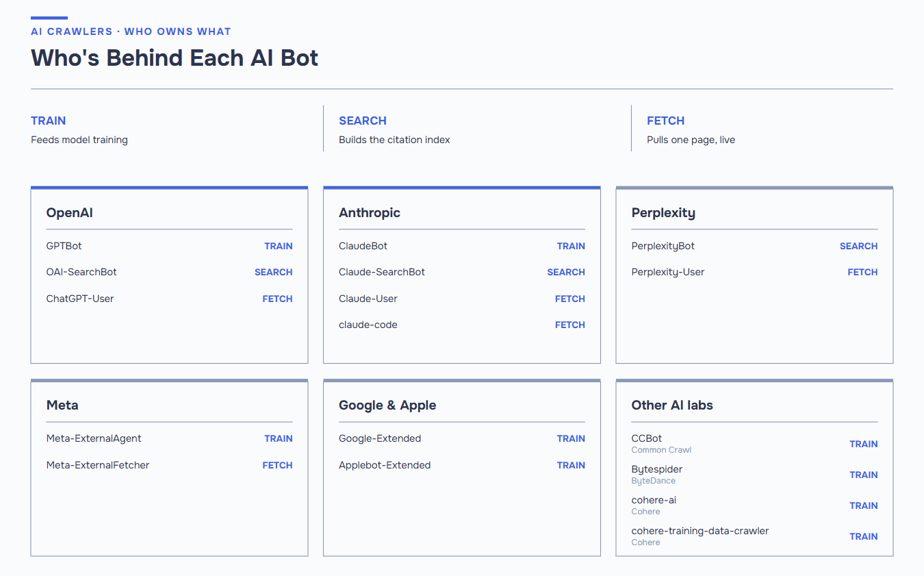Click the TRAIN tag on the Bytespider row
924x576 pixels.
[x=864, y=475]
